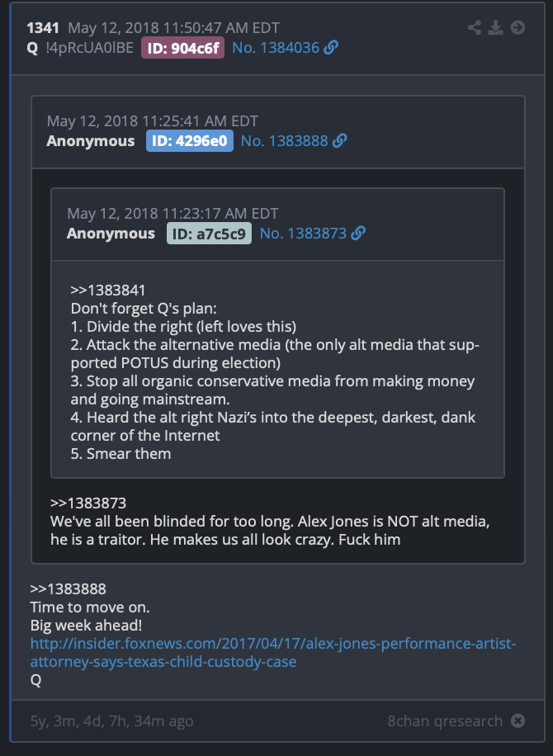Click the arrow circle icon in header
This screenshot has height=756, width=553.
[x=518, y=27]
